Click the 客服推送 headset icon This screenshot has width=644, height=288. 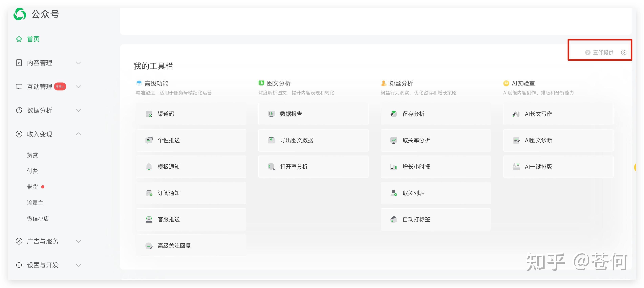(149, 219)
